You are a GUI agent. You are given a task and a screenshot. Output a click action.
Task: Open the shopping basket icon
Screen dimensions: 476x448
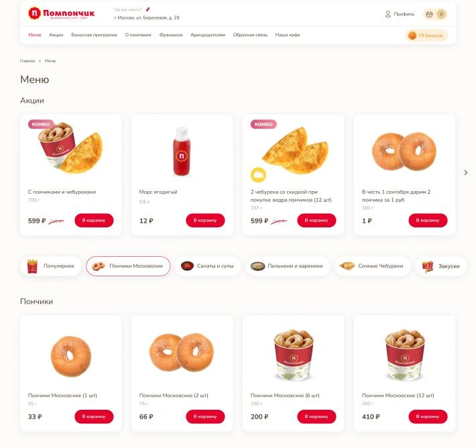(x=429, y=14)
